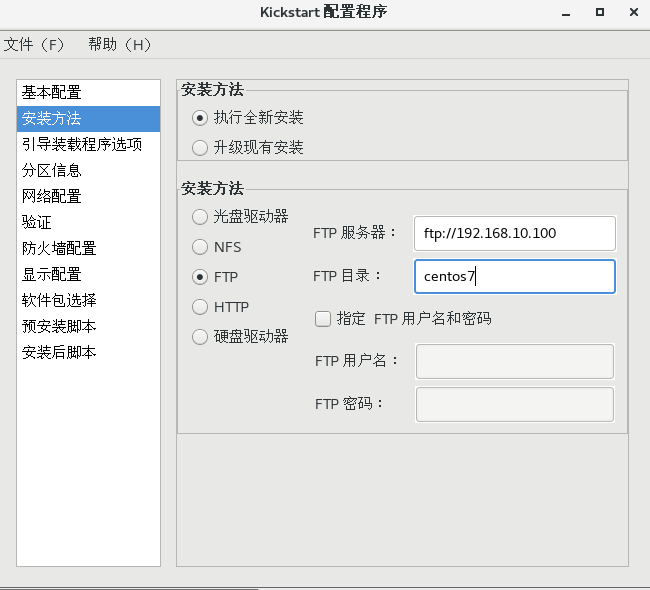Go to 预安装脚本 section
The height and width of the screenshot is (590, 650).
click(x=88, y=326)
